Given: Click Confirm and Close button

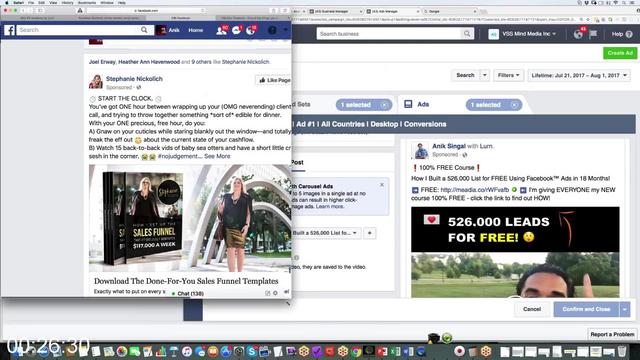Looking at the screenshot, I should [586, 309].
